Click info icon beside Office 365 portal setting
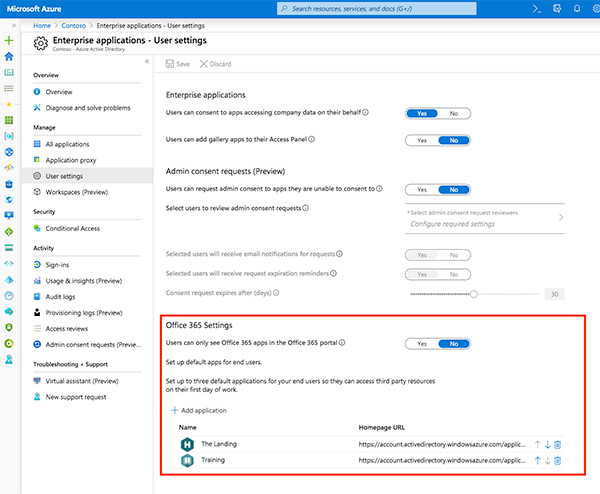Viewport: 600px width, 494px height. click(x=342, y=342)
